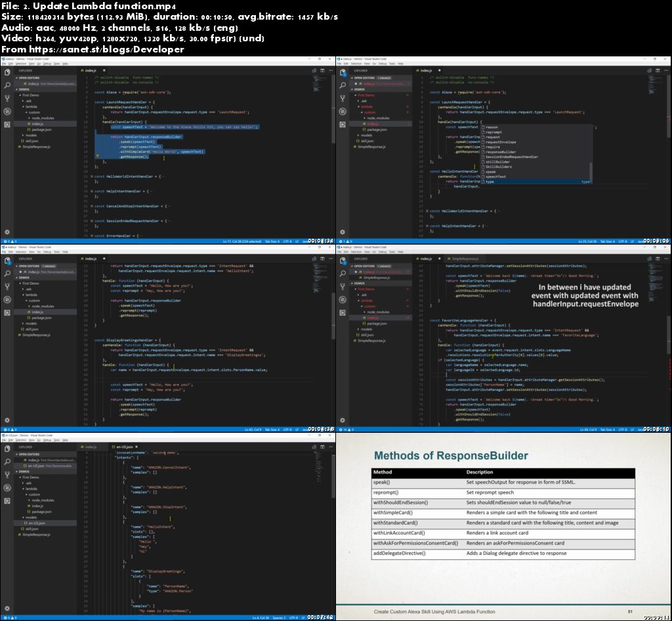Click Explorer files icon in the 00:01:34 frame
Screen dimensions: 672x621
[7, 72]
